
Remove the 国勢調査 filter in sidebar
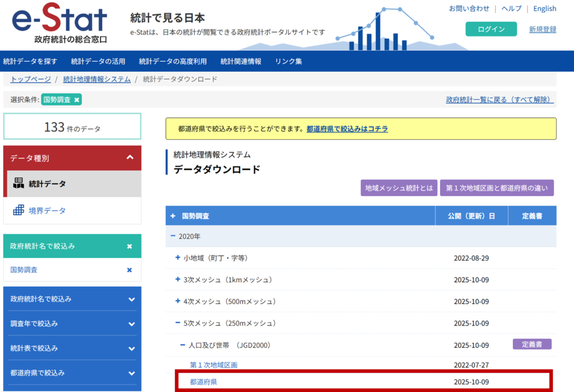click(x=129, y=270)
